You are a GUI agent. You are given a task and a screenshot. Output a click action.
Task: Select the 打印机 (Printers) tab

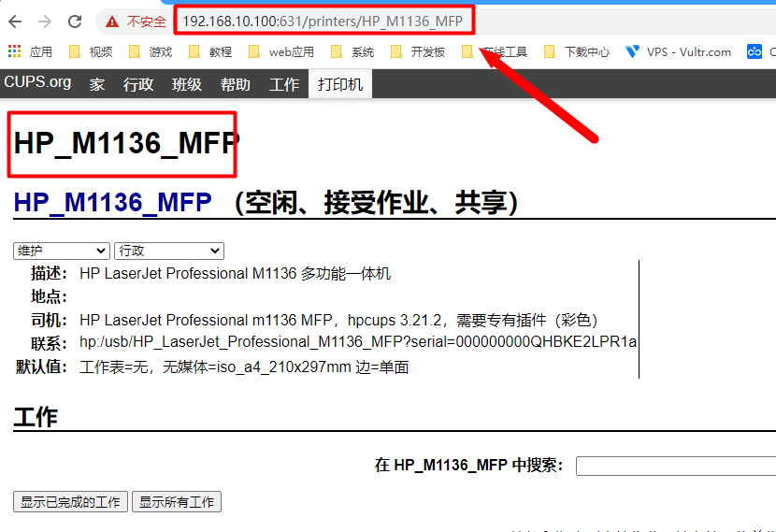(x=340, y=84)
